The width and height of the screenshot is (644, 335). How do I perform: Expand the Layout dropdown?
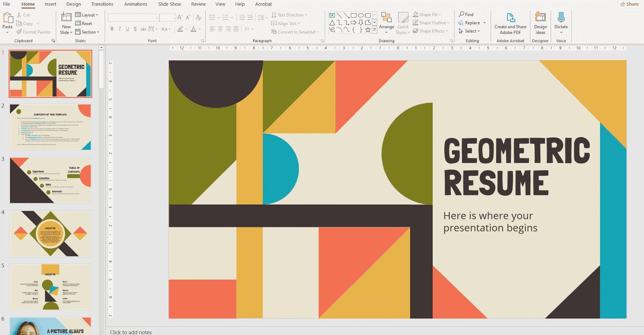tap(87, 15)
